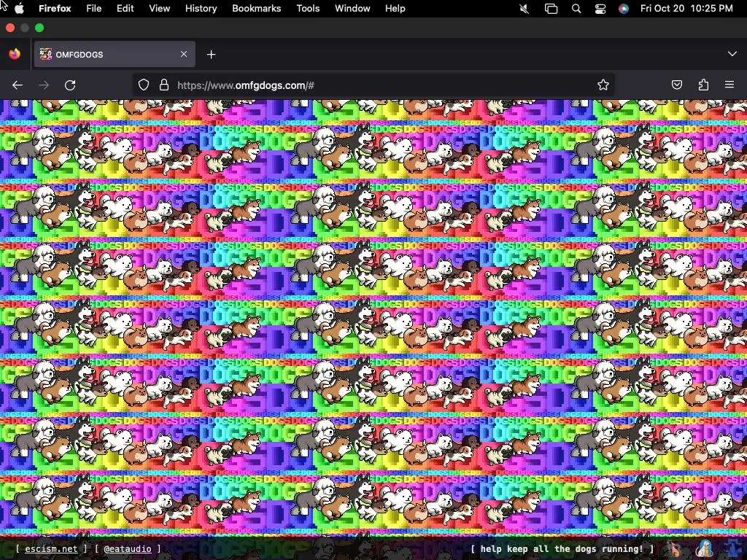Click the orange dog icon in footer
747x560 pixels.
coord(675,549)
